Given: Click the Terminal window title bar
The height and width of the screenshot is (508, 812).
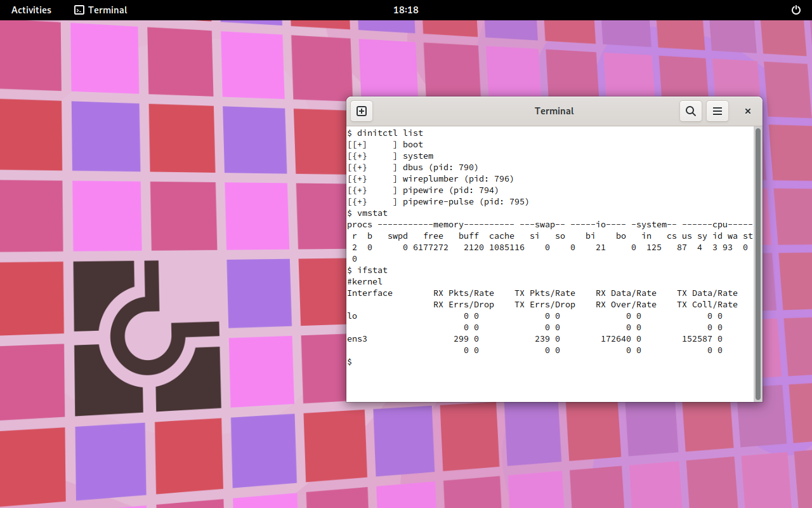Looking at the screenshot, I should pos(554,111).
